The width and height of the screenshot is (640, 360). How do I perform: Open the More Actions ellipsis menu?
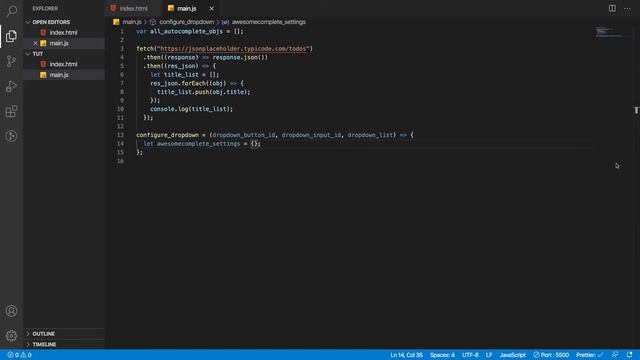pos(627,9)
